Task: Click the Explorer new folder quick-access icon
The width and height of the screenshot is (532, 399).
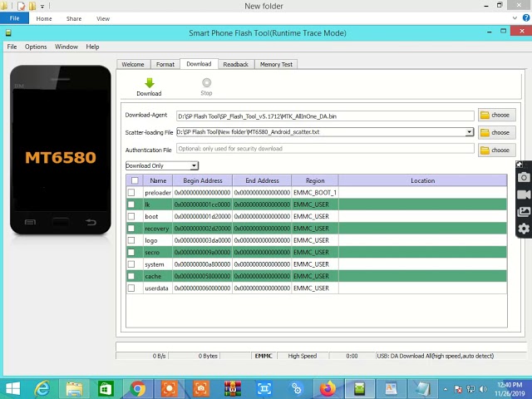Action: (x=32, y=6)
